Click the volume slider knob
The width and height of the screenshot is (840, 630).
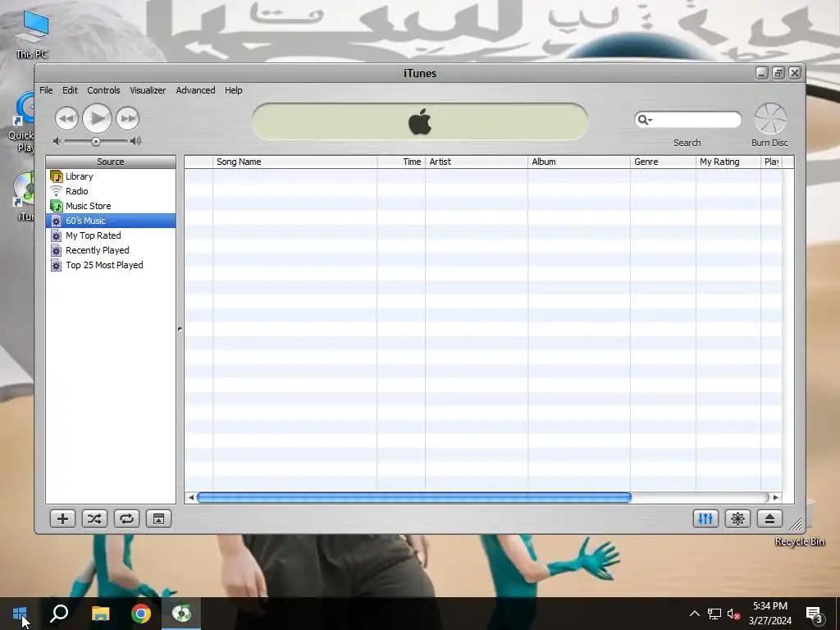[x=95, y=141]
